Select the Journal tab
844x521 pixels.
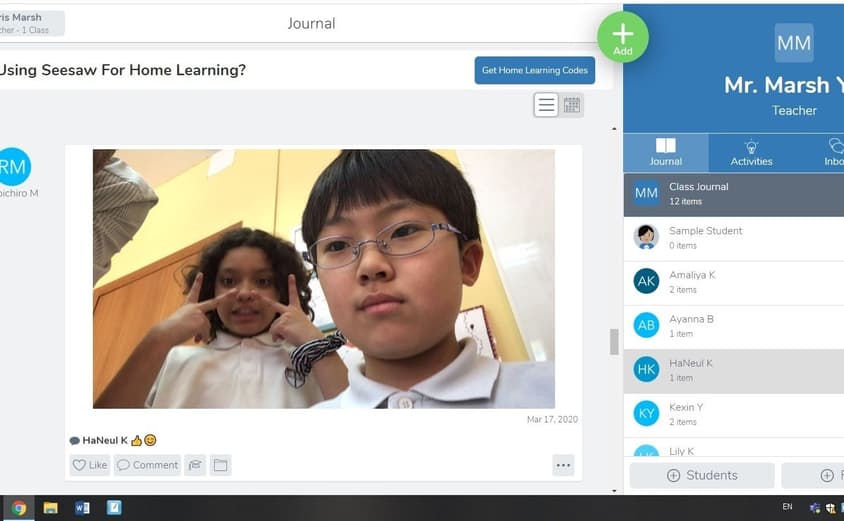[665, 152]
